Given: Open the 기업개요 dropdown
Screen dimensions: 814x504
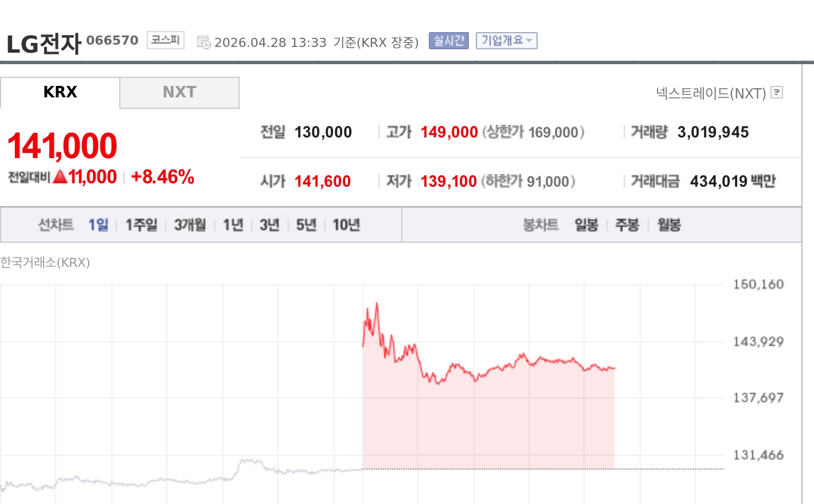Looking at the screenshot, I should click(506, 41).
